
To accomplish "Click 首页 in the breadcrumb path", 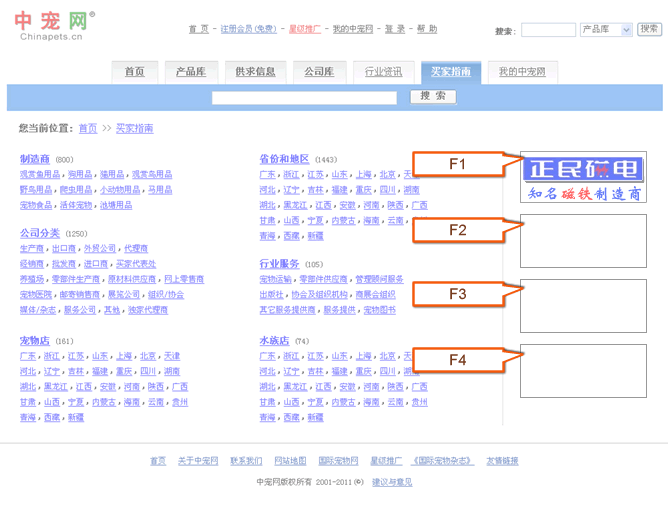I will [88, 128].
